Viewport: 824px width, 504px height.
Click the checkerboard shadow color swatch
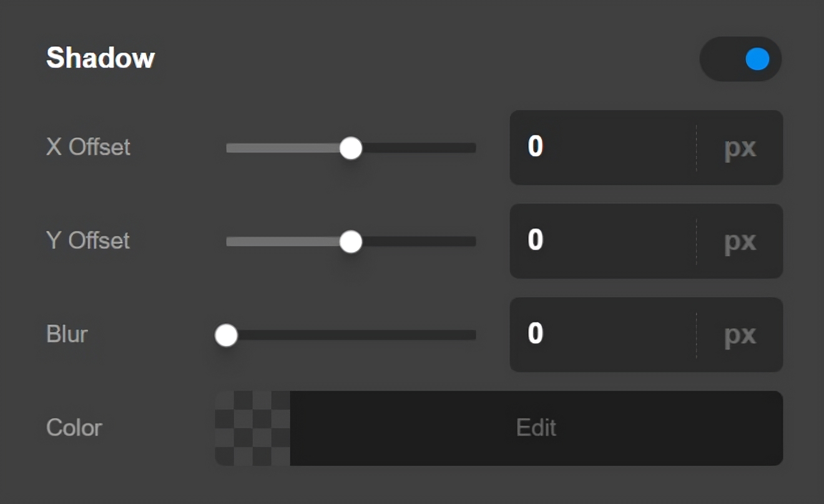(252, 428)
